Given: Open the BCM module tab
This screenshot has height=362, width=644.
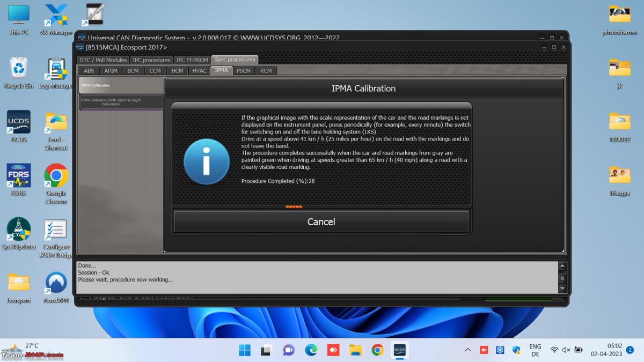Looking at the screenshot, I should tap(133, 71).
